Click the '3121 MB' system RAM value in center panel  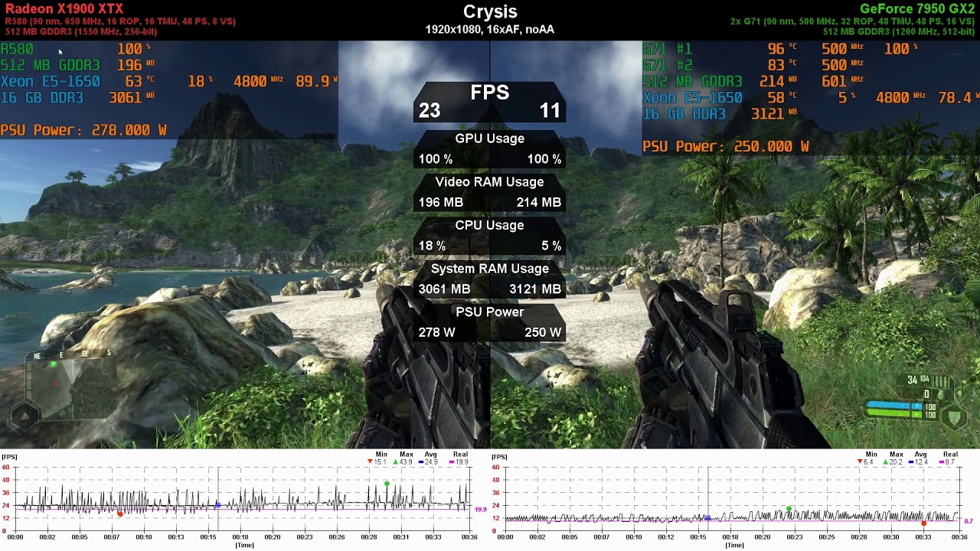535,289
